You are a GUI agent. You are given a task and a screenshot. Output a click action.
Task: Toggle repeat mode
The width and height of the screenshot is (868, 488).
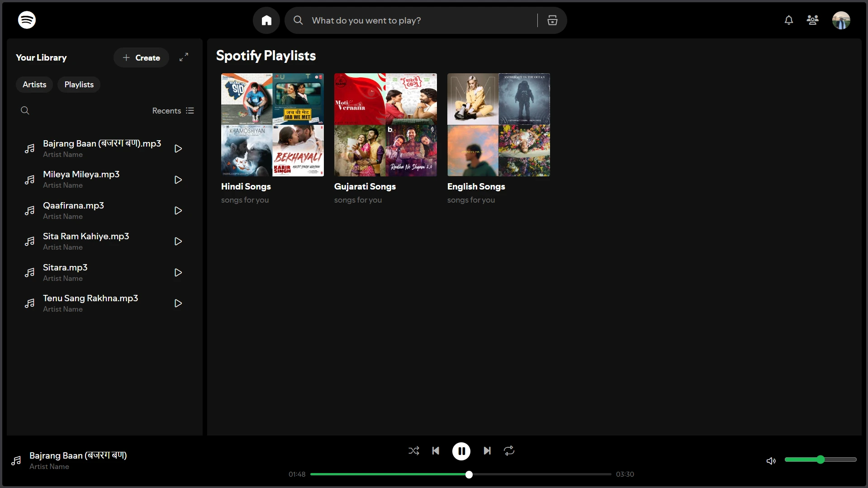(x=509, y=451)
